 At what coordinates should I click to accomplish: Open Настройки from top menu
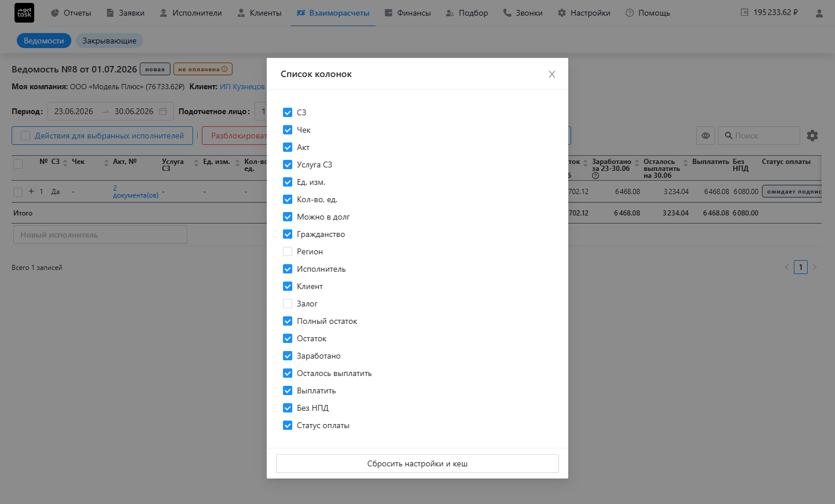point(584,13)
